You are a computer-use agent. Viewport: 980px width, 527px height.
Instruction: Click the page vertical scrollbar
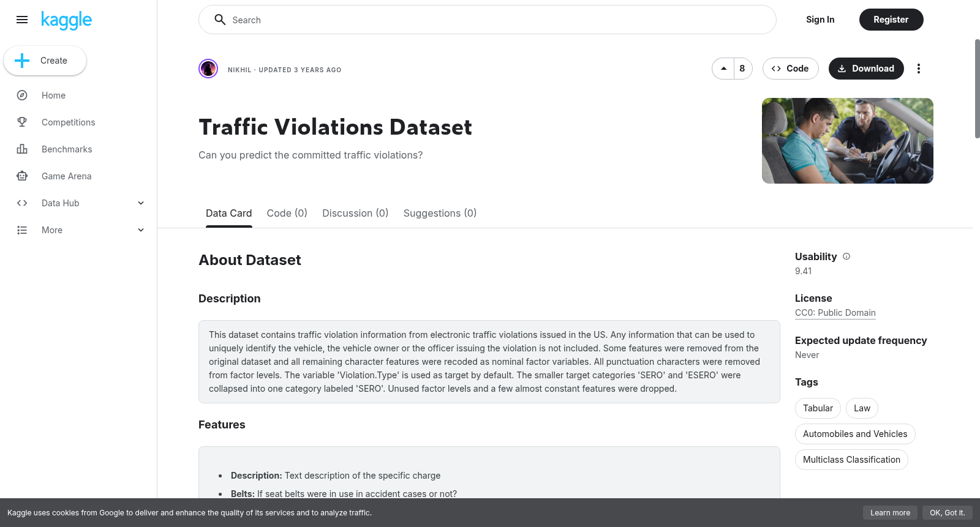pyautogui.click(x=977, y=89)
